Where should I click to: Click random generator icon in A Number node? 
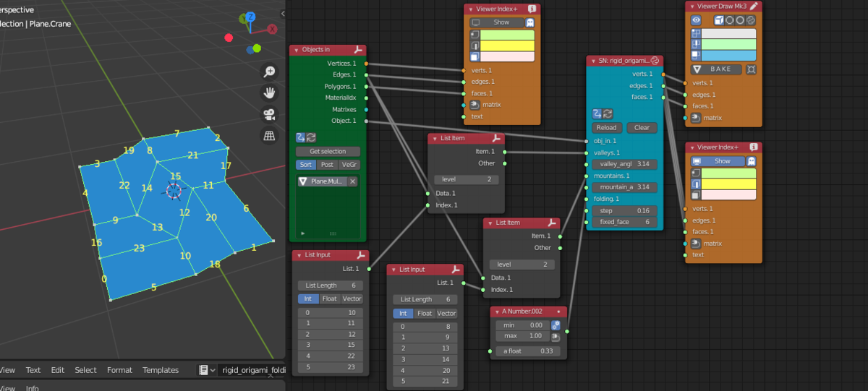[556, 325]
